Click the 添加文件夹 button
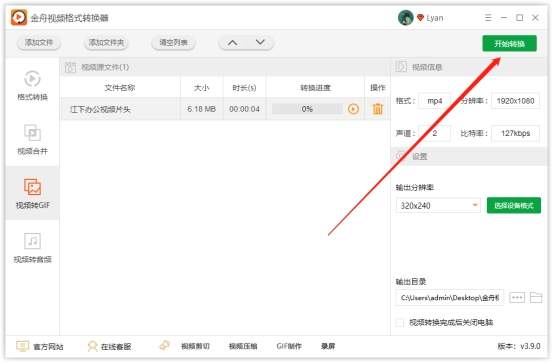The width and height of the screenshot is (553, 364). 106,43
